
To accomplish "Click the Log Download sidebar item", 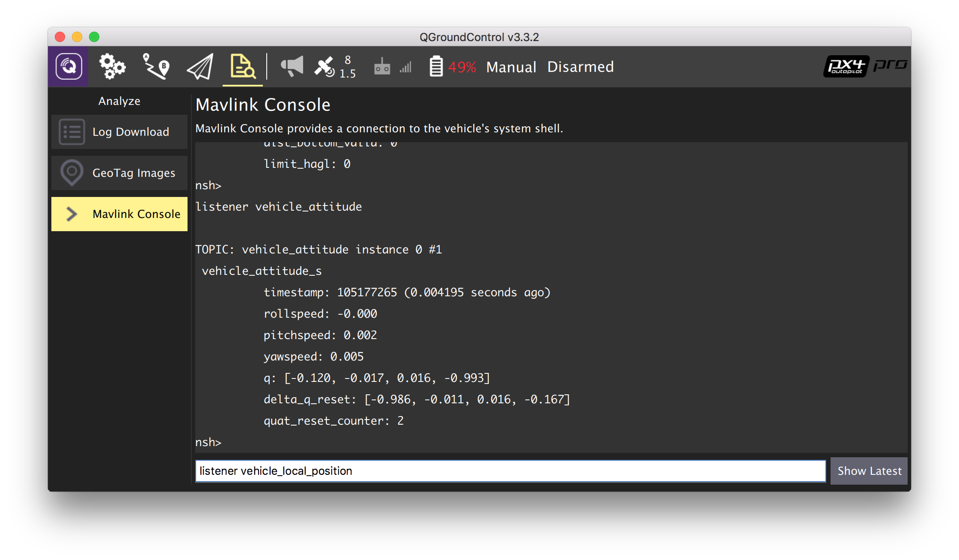I will point(120,131).
